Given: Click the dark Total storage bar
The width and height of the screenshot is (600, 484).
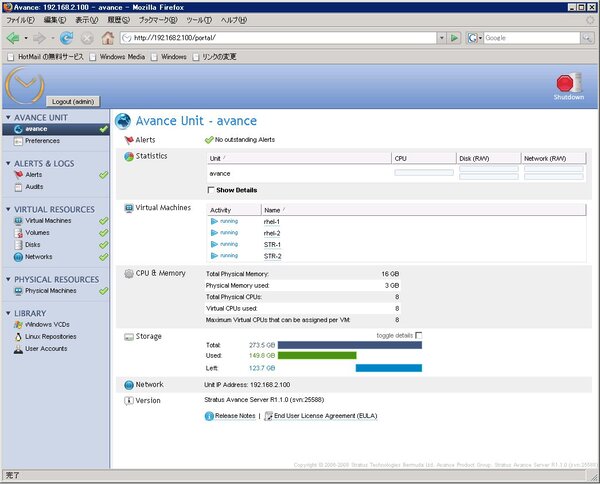Looking at the screenshot, I should pyautogui.click(x=350, y=345).
